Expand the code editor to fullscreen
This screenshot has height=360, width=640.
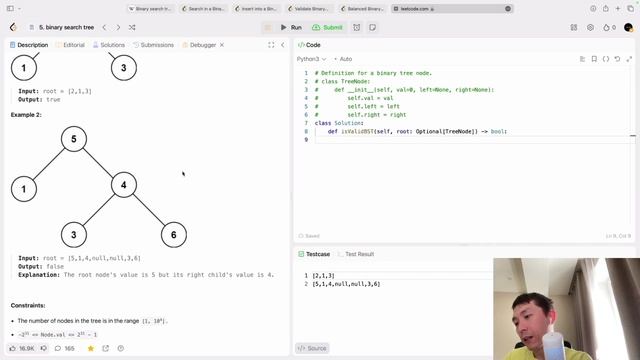click(x=629, y=59)
